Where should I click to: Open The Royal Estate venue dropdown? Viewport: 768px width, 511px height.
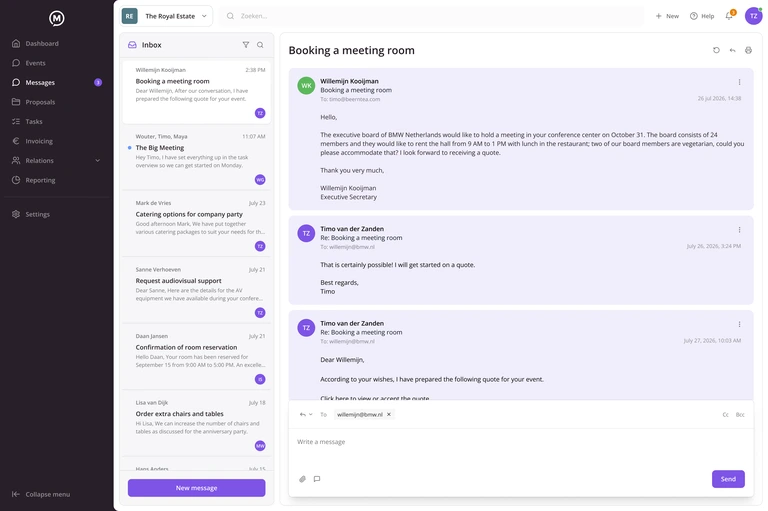point(167,16)
